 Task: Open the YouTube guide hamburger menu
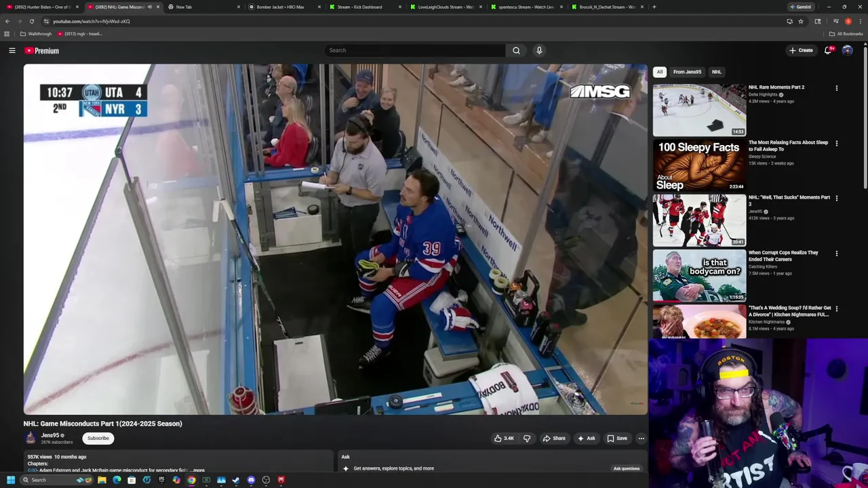pos(12,50)
